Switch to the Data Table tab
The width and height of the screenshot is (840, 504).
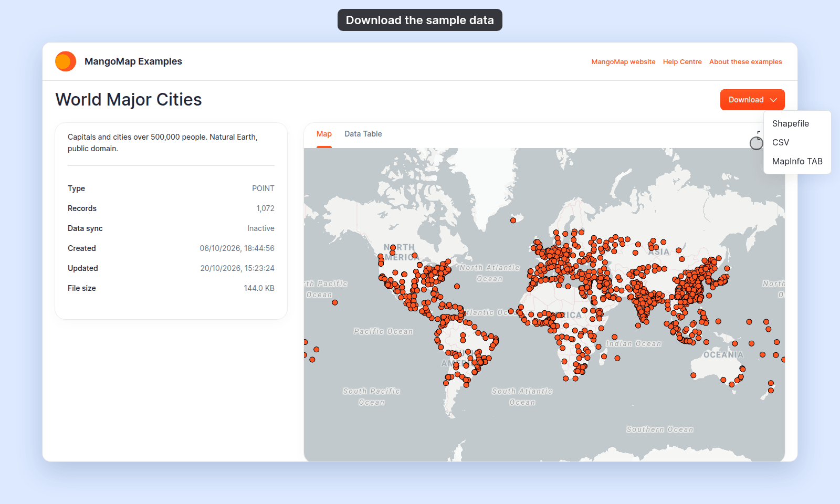363,134
